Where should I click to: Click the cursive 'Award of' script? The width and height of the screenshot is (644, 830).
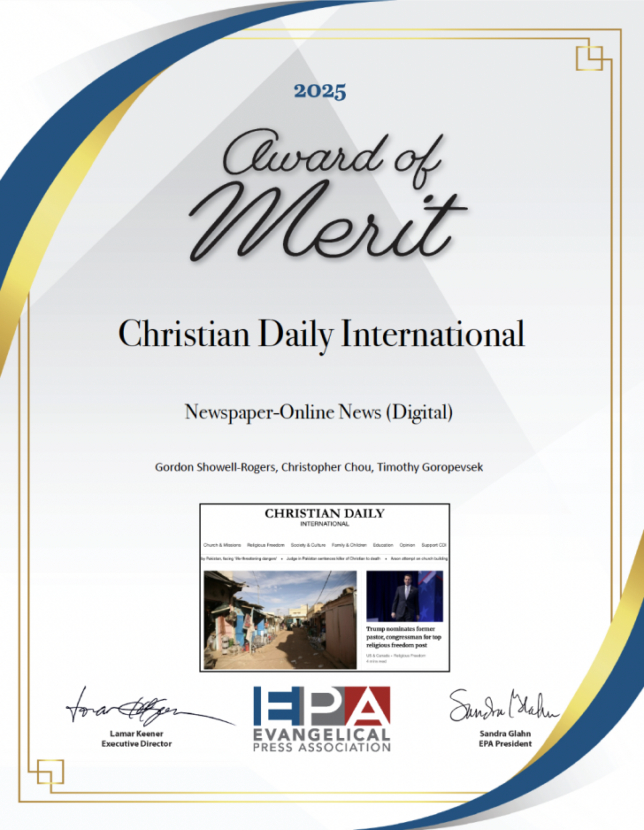[332, 158]
